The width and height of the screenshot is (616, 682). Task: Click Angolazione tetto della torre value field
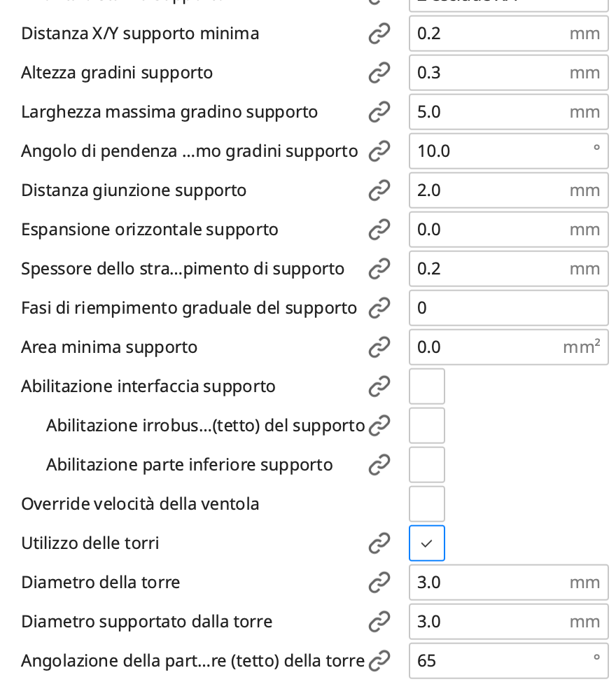click(x=509, y=661)
